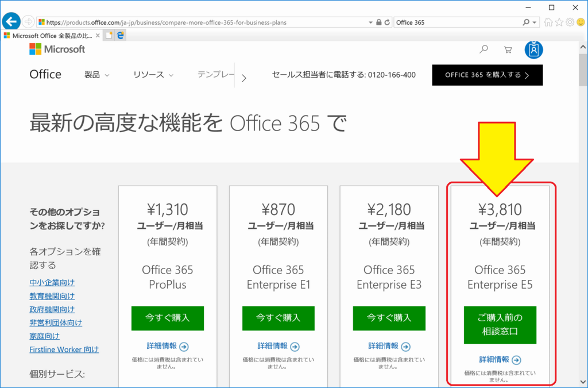The image size is (588, 388).
Task: Open the shopping cart icon
Action: coord(508,49)
